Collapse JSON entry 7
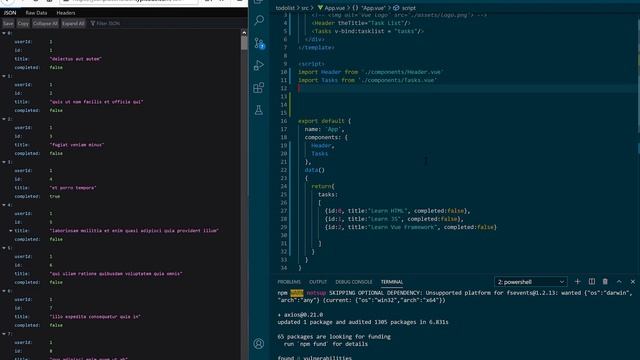Screen dimensions: 640x360 coord(4,334)
